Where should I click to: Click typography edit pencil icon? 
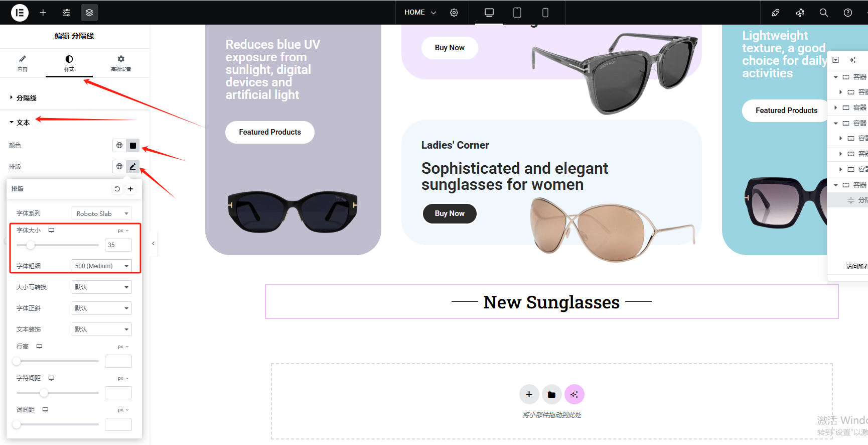[132, 166]
